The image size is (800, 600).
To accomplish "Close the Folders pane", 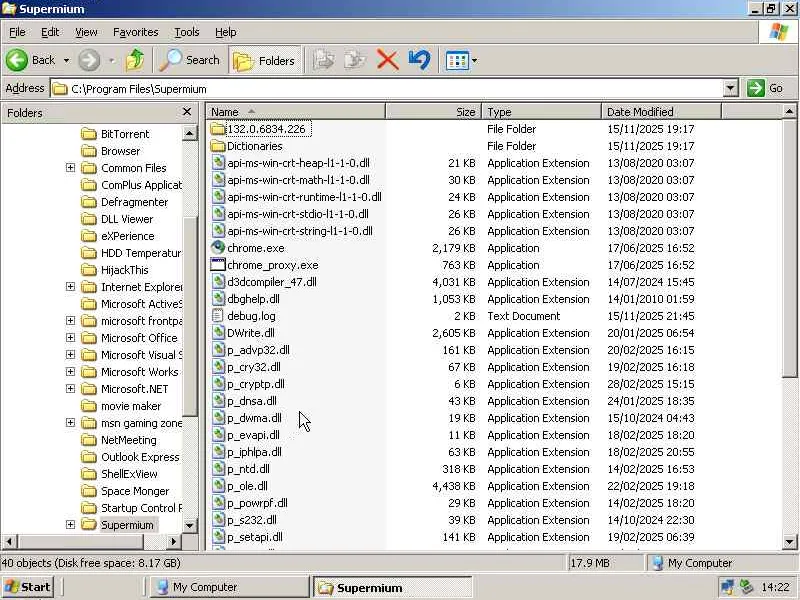I will tap(187, 111).
